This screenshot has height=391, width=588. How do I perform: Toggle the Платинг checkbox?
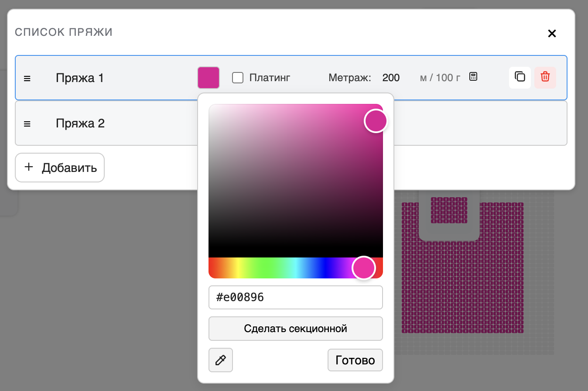(238, 78)
